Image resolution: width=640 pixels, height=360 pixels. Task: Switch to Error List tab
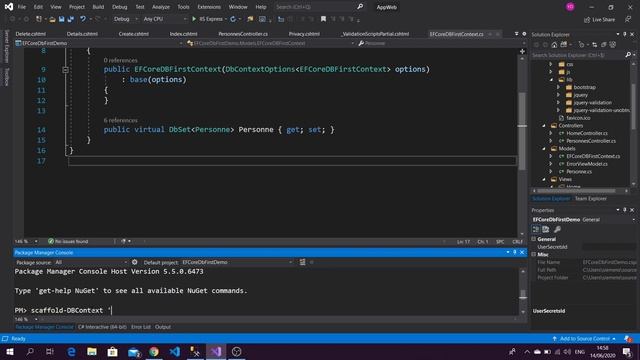pos(141,327)
